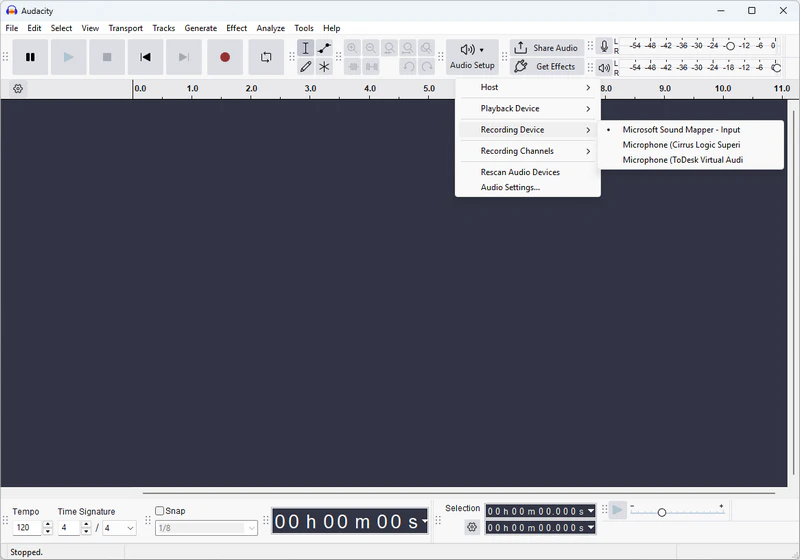Click the Play-at-Speed green play button
The height and width of the screenshot is (560, 800).
[617, 510]
